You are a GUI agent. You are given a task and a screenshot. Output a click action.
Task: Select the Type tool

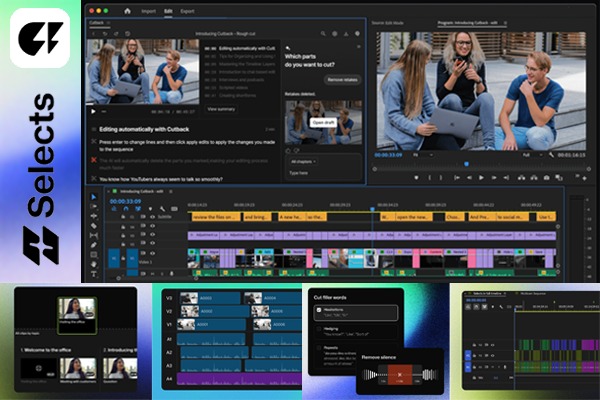tap(94, 274)
